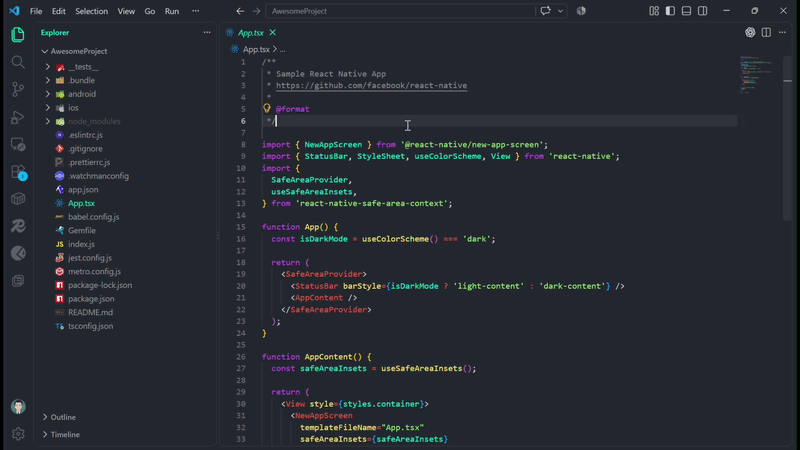Open the Selection menu
Viewport: 800px width, 450px height.
(x=91, y=11)
